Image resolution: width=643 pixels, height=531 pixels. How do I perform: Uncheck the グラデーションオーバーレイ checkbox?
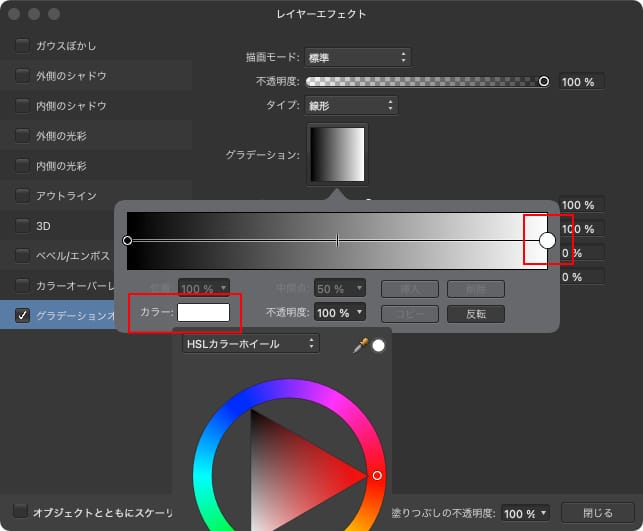pos(22,315)
